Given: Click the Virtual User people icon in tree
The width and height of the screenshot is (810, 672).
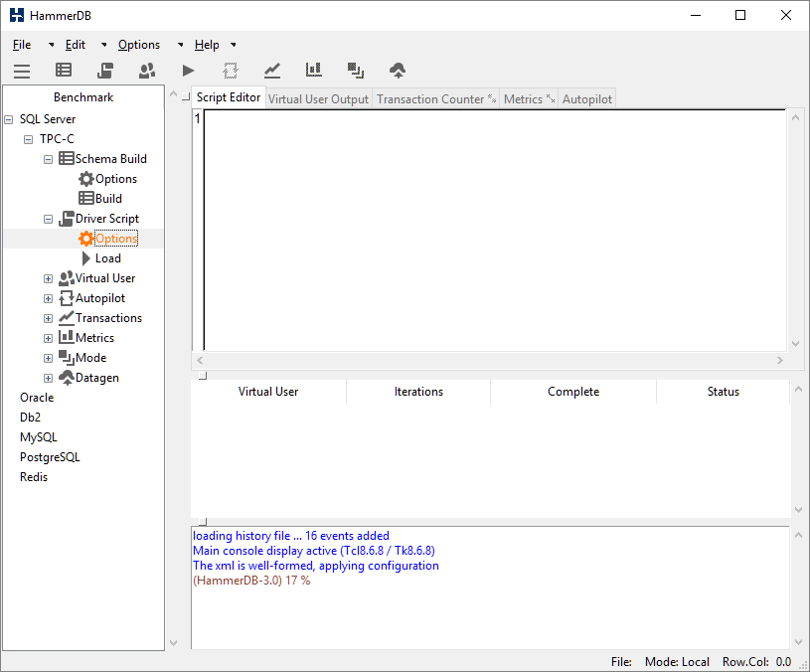Looking at the screenshot, I should tap(67, 278).
